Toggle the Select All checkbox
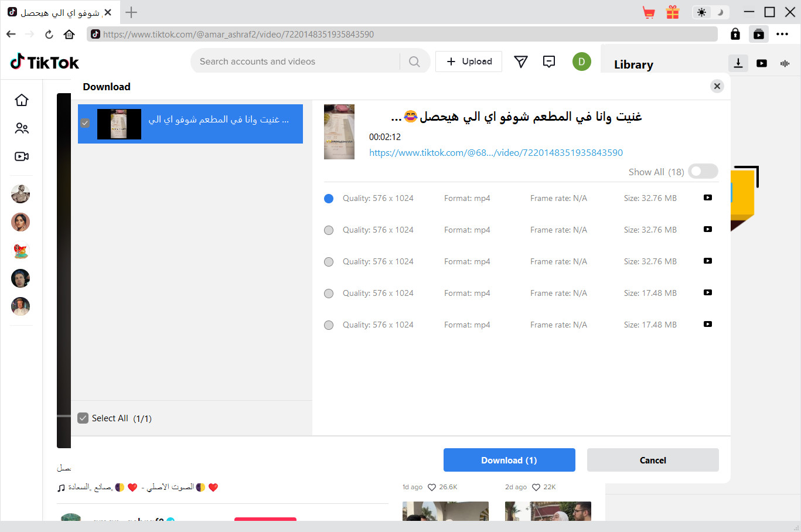801x532 pixels. tap(83, 418)
